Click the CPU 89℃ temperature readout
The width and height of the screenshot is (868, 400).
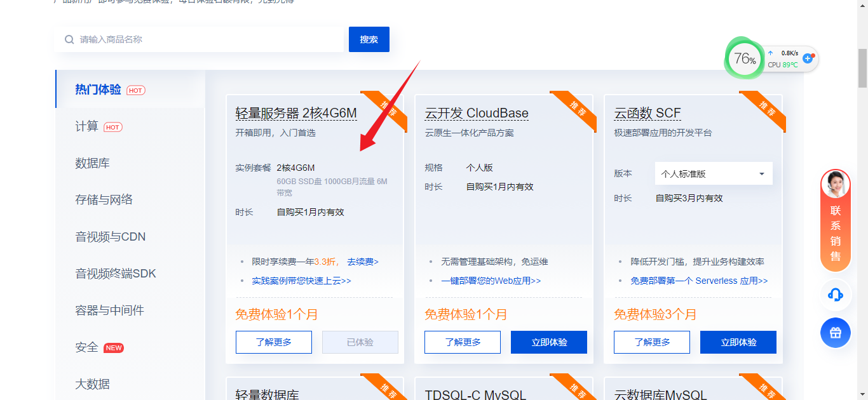tap(783, 65)
